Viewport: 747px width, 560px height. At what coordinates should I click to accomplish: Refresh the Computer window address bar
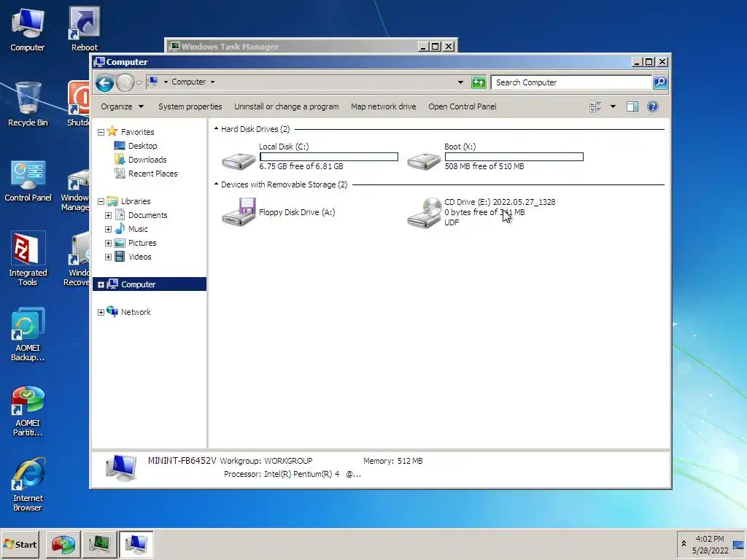click(x=479, y=82)
